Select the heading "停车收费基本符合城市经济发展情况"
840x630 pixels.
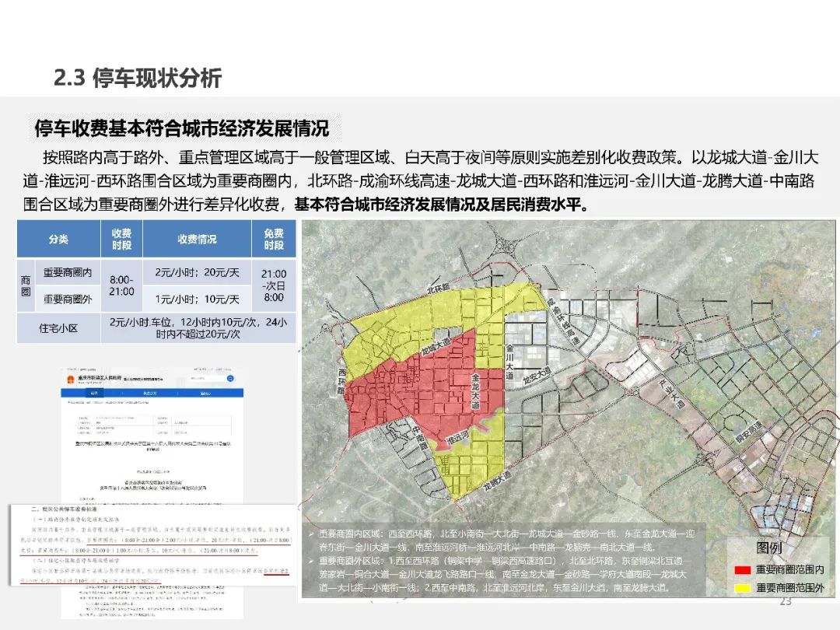point(181,128)
